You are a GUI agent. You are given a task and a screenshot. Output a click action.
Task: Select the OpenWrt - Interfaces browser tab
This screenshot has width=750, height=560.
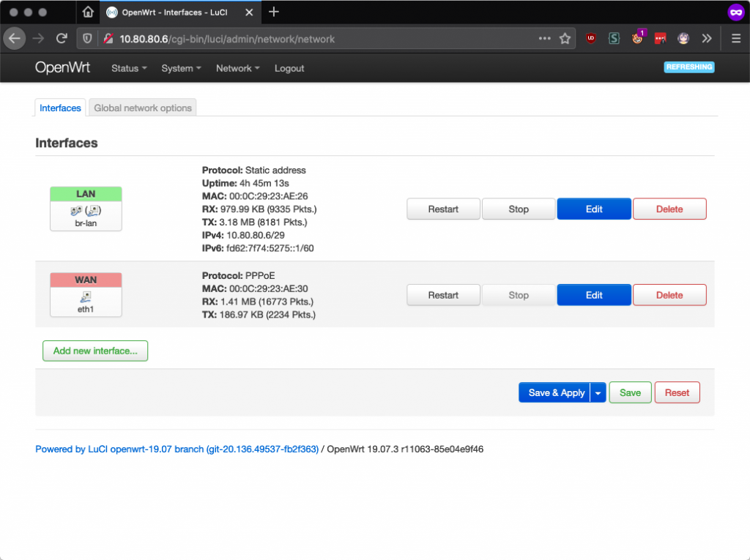180,12
